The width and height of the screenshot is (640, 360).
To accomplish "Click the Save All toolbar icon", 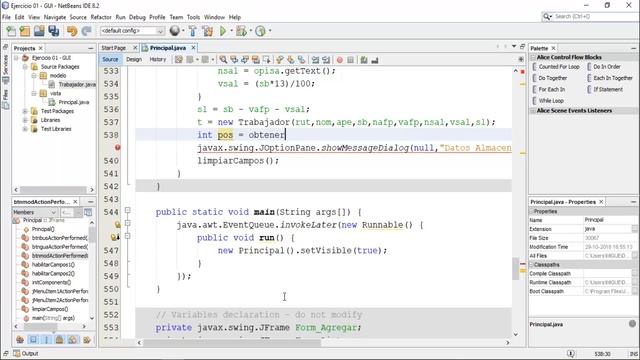I will tap(53, 31).
